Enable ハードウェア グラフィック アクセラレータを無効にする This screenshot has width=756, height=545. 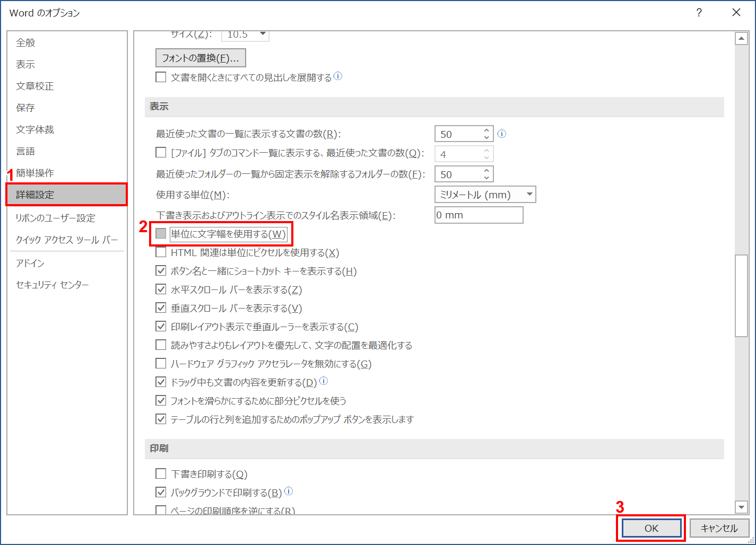161,364
